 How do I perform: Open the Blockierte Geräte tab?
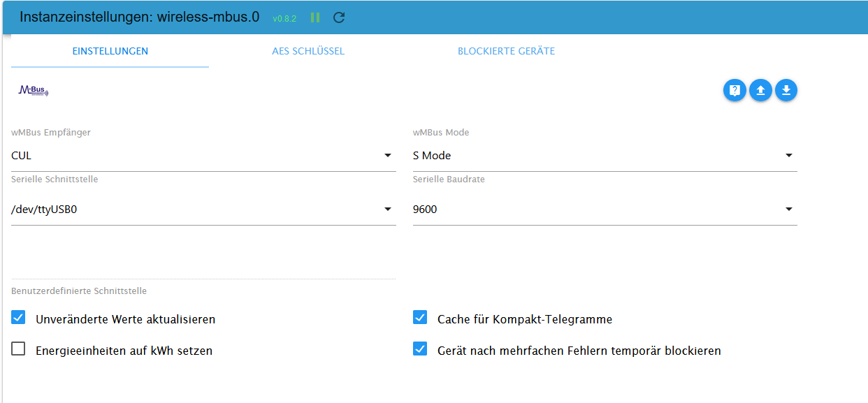coord(507,51)
